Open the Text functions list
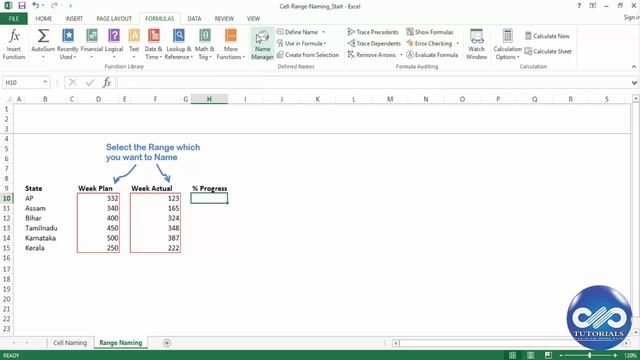Image resolution: width=640 pixels, height=360 pixels. pyautogui.click(x=134, y=44)
